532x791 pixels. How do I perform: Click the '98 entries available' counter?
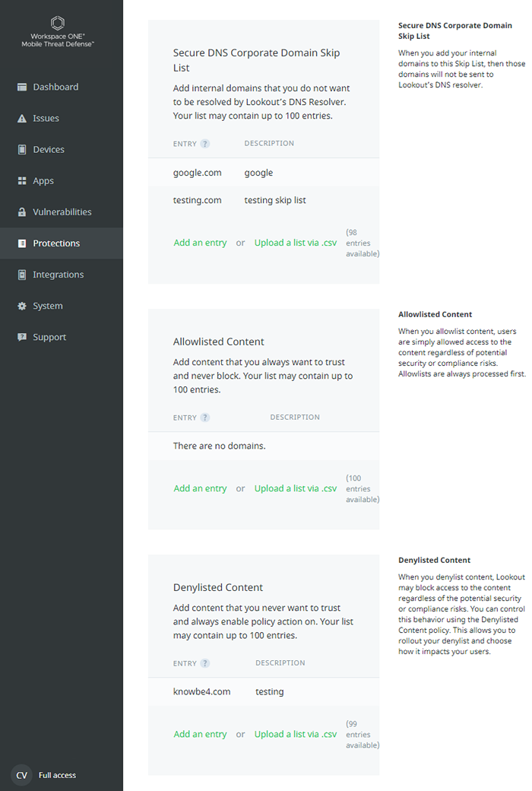362,243
